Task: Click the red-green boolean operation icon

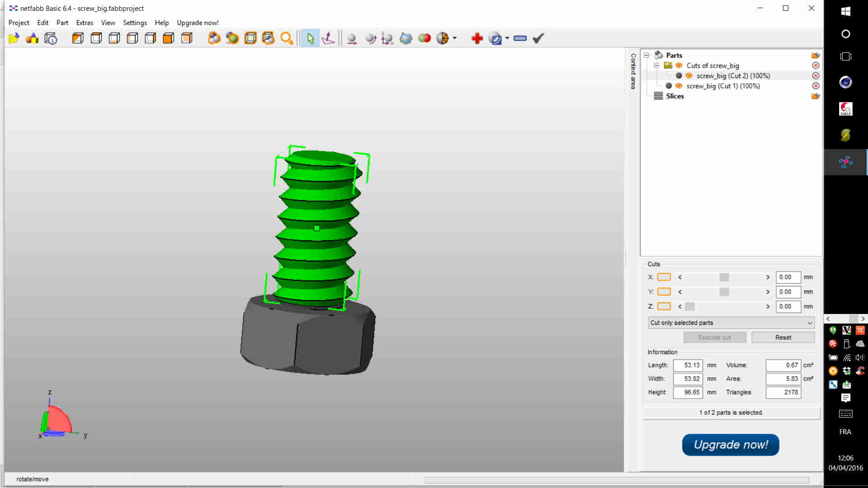Action: pos(424,38)
